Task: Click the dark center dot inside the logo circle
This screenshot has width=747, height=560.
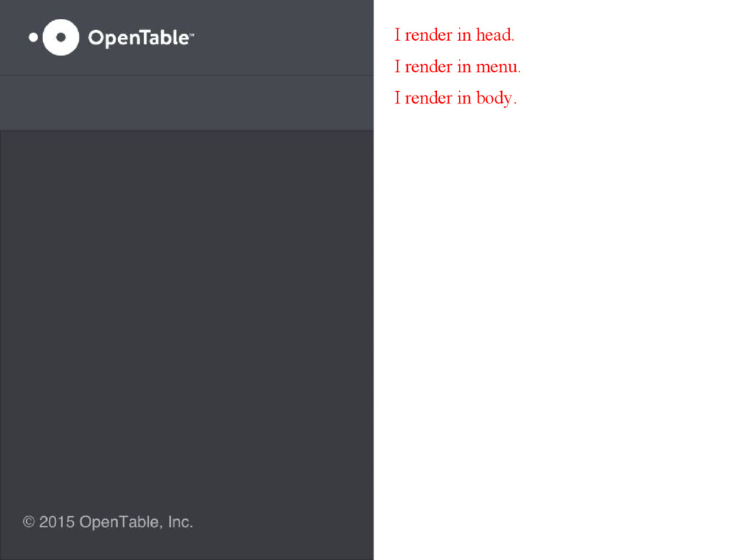Action: pos(61,37)
